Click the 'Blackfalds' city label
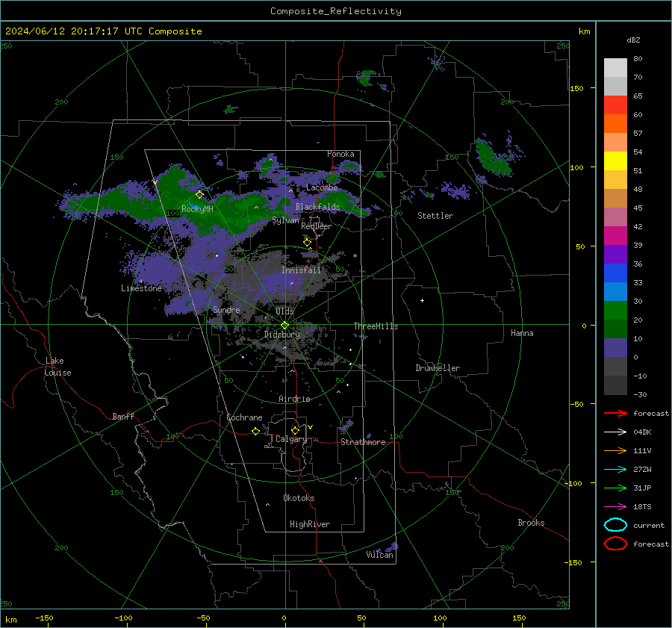672x628 pixels. [x=317, y=207]
